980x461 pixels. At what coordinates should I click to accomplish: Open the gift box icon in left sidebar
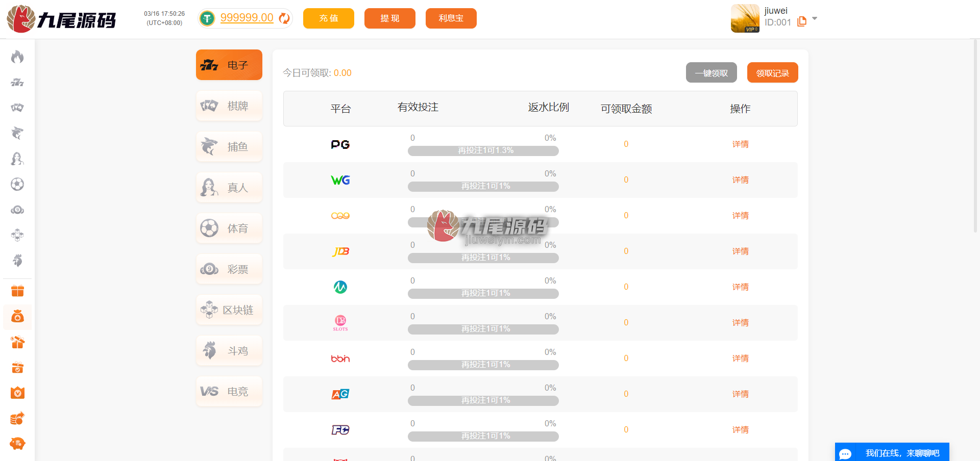(x=17, y=291)
